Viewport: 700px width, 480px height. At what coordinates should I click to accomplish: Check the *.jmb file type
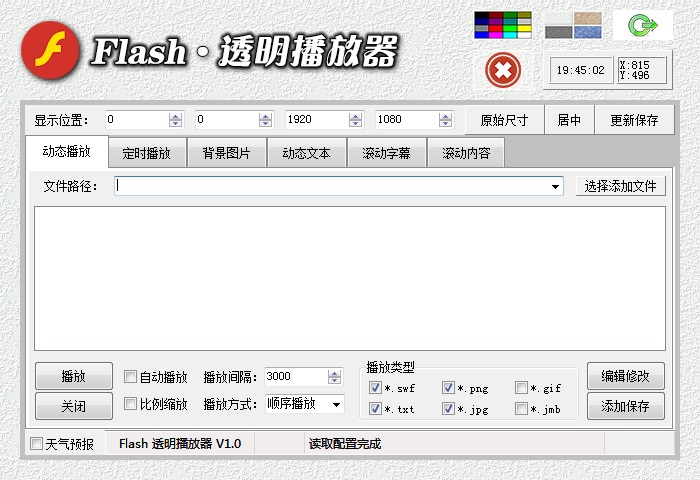coord(521,408)
